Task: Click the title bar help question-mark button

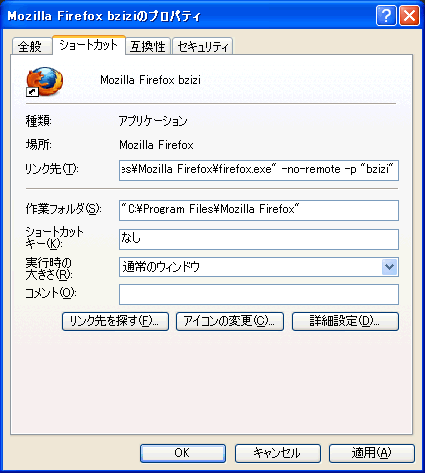Action: [x=386, y=16]
